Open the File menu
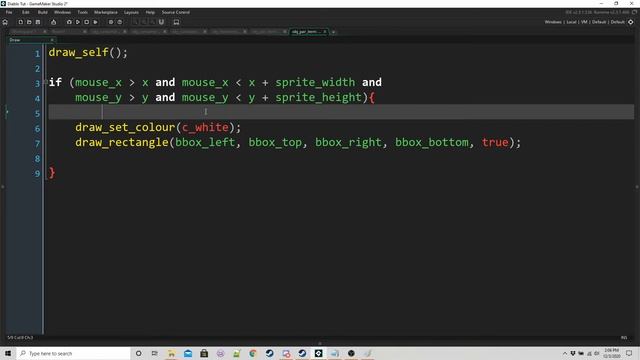Viewport: 640px width, 360px height. point(9,12)
